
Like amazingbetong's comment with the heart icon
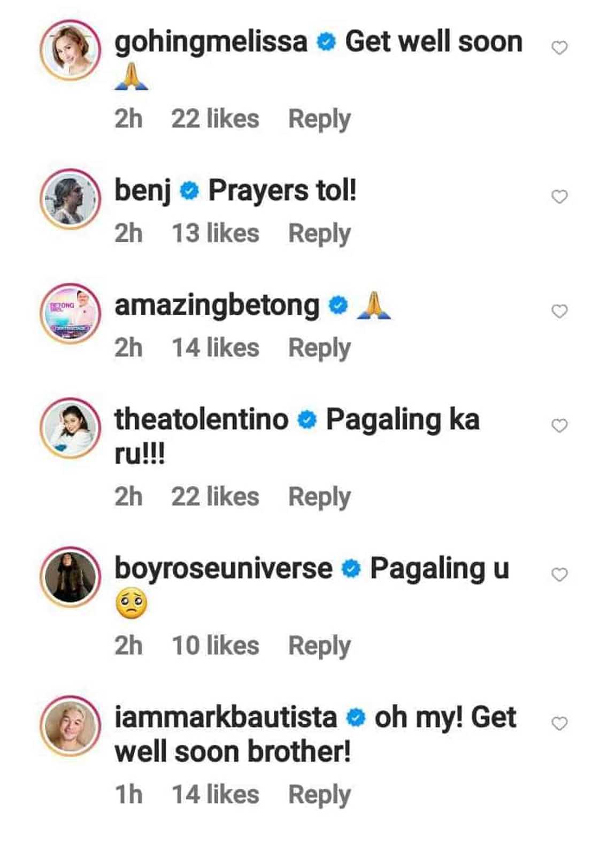click(x=559, y=311)
